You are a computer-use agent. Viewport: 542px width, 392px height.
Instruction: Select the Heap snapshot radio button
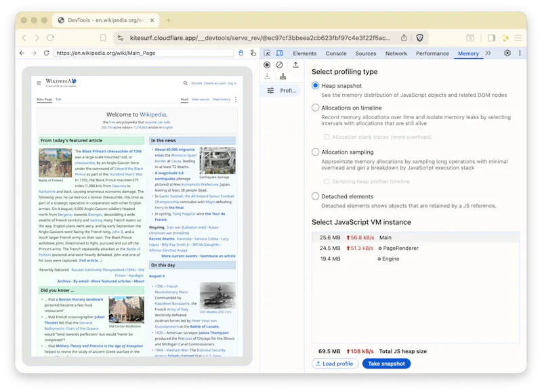315,86
